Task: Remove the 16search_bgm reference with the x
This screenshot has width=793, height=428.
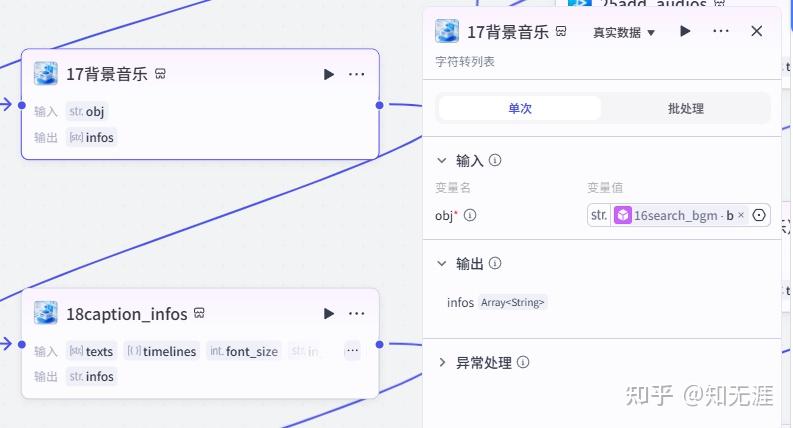Action: point(741,215)
